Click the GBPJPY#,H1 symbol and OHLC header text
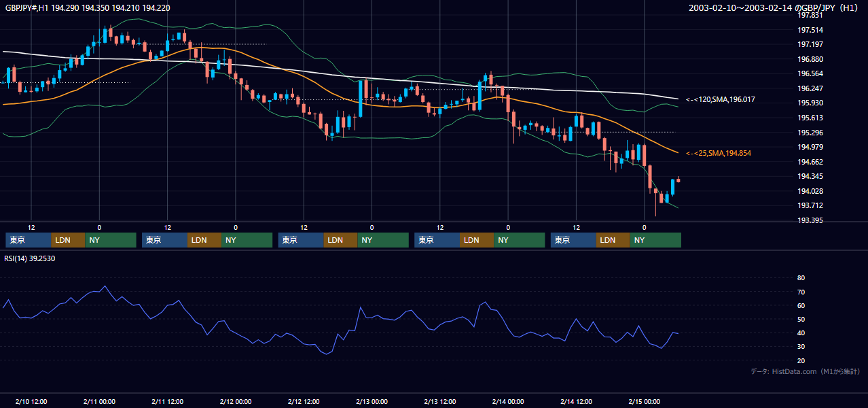Screen dimensions: 868x408 (86, 7)
